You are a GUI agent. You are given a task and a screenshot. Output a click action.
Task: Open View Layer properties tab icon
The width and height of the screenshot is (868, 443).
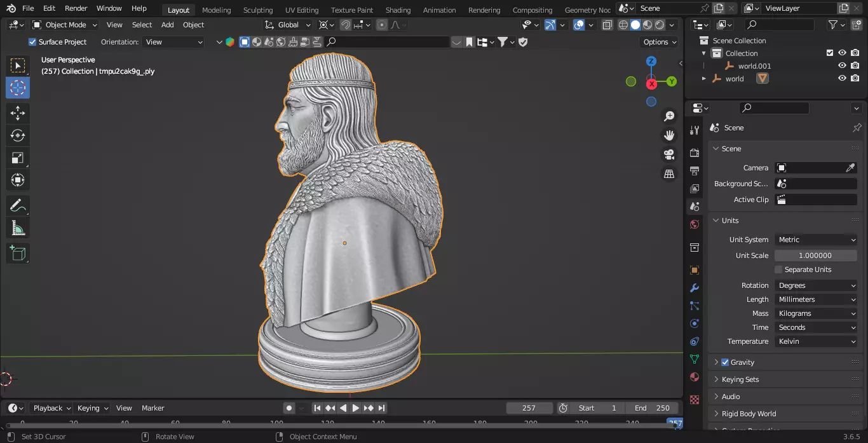point(695,189)
